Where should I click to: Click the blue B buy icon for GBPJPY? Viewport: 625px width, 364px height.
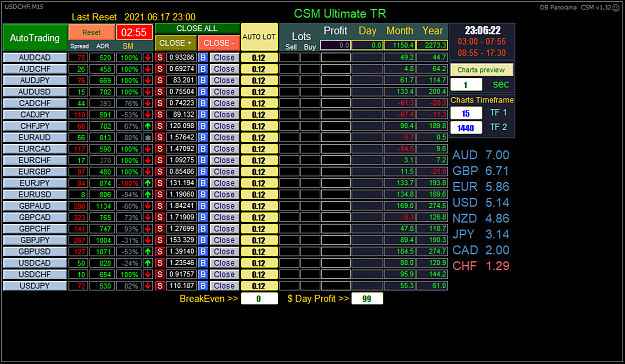tap(203, 240)
